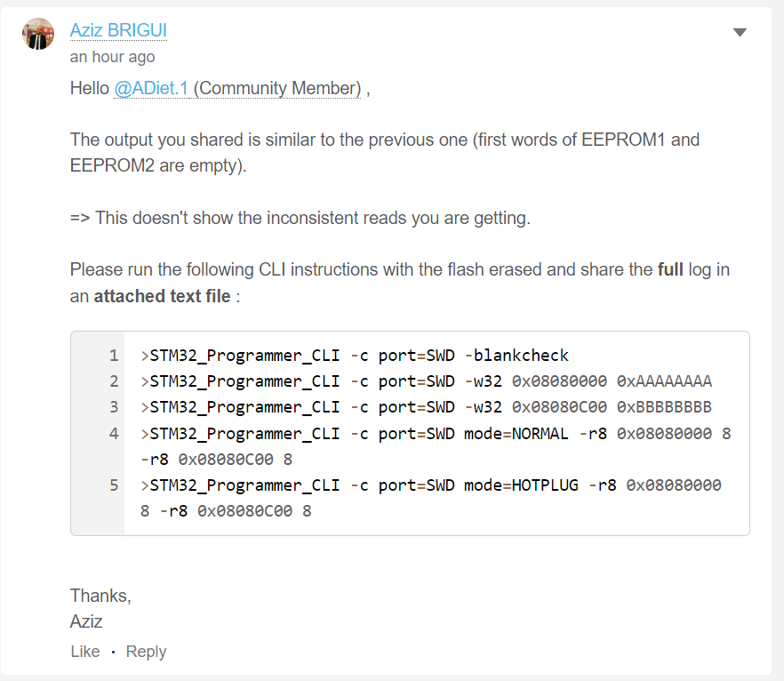Click the address 0x08080C00 on line 3
The image size is (784, 681).
559,407
